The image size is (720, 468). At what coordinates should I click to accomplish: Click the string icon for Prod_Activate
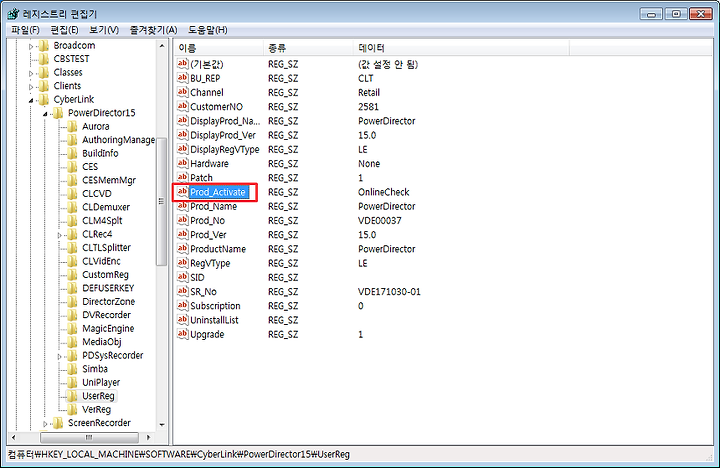pyautogui.click(x=182, y=192)
